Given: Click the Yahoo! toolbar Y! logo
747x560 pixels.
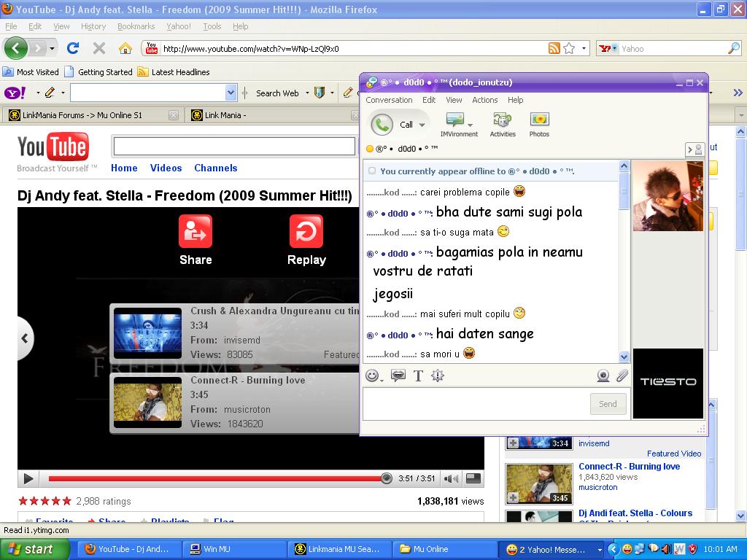Looking at the screenshot, I should [15, 93].
